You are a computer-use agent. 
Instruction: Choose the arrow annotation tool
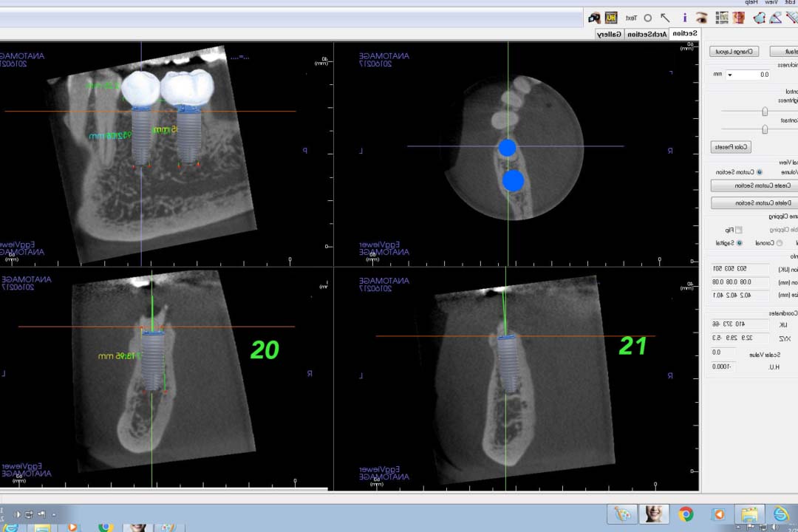(x=665, y=18)
